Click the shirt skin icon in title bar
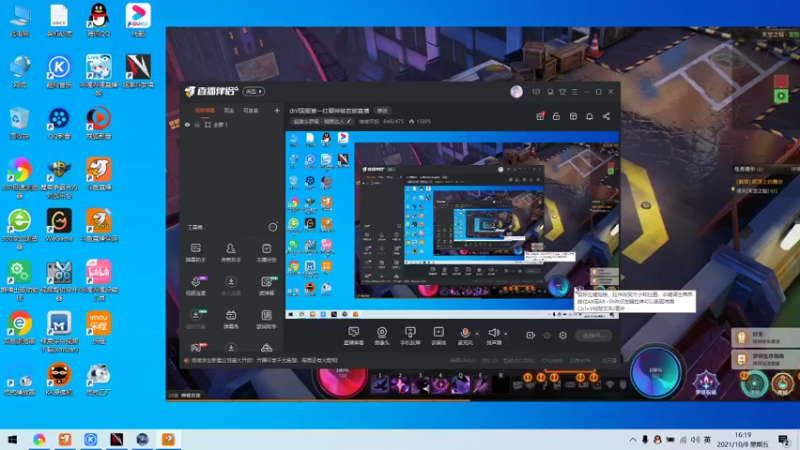The width and height of the screenshot is (800, 450). [x=562, y=92]
